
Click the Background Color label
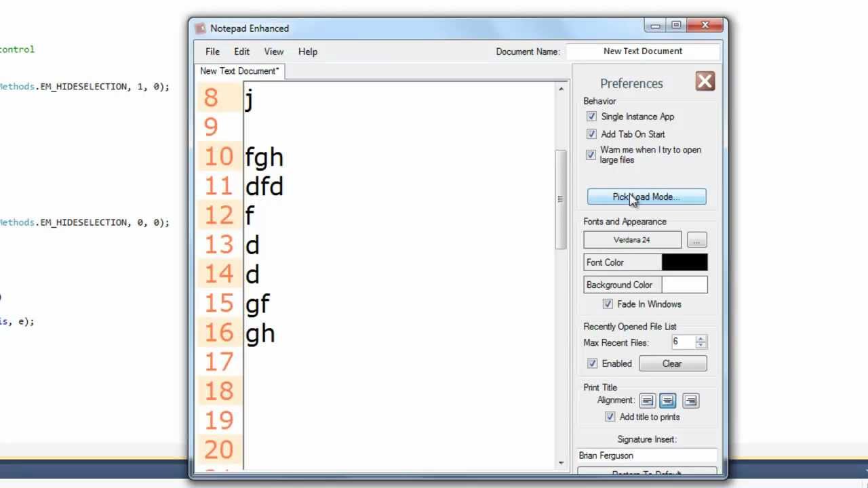point(619,285)
